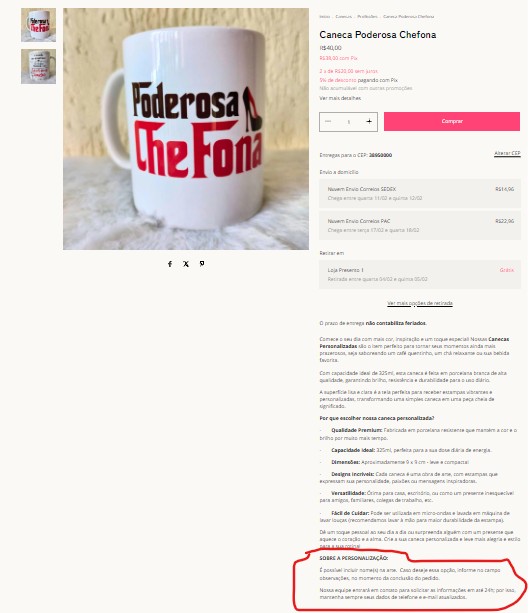
Task: Share the product on Facebook
Action: pos(170,264)
